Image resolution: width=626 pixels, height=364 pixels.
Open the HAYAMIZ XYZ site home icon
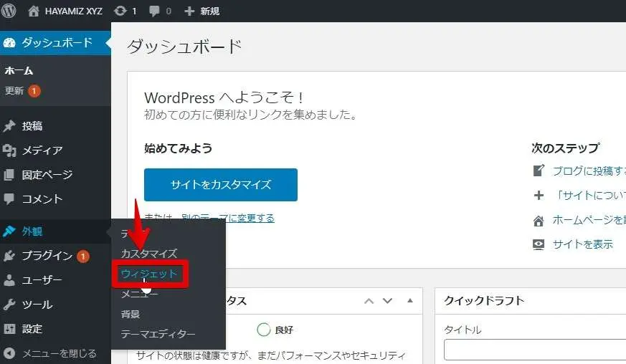pos(34,11)
